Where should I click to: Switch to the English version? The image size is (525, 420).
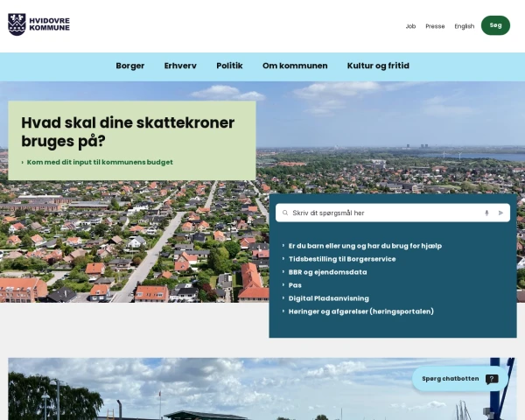click(x=464, y=26)
